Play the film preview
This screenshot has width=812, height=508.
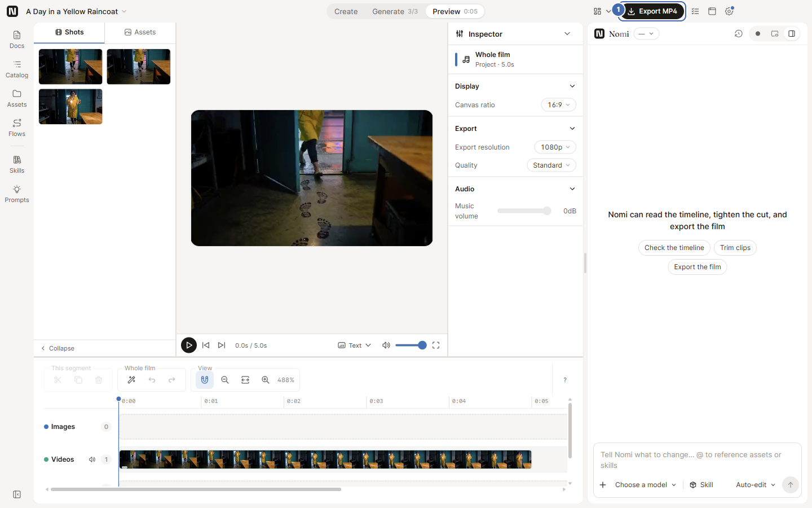click(189, 345)
